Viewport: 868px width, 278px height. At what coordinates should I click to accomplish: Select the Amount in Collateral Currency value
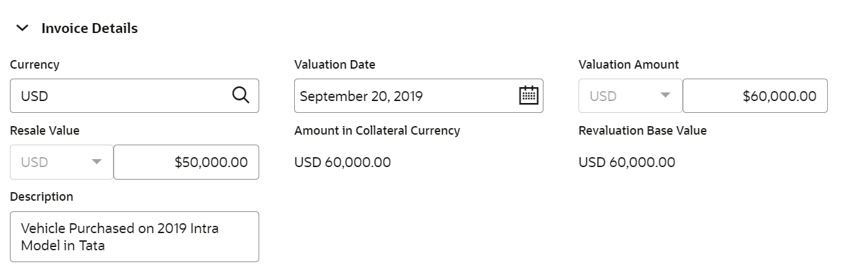pos(342,162)
